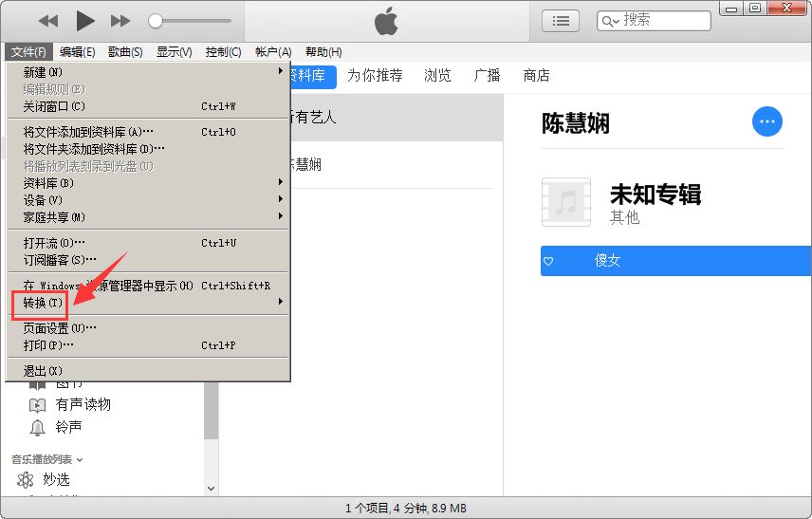Click the Rewind previous track button
The width and height of the screenshot is (812, 519).
pos(48,21)
